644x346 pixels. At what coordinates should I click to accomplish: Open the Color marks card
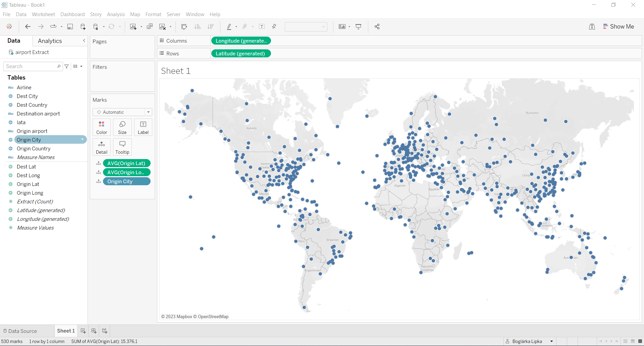[x=102, y=128]
